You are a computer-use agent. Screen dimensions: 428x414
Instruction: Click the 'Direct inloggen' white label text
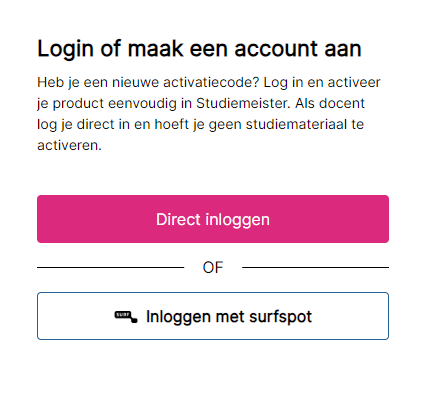pos(213,219)
